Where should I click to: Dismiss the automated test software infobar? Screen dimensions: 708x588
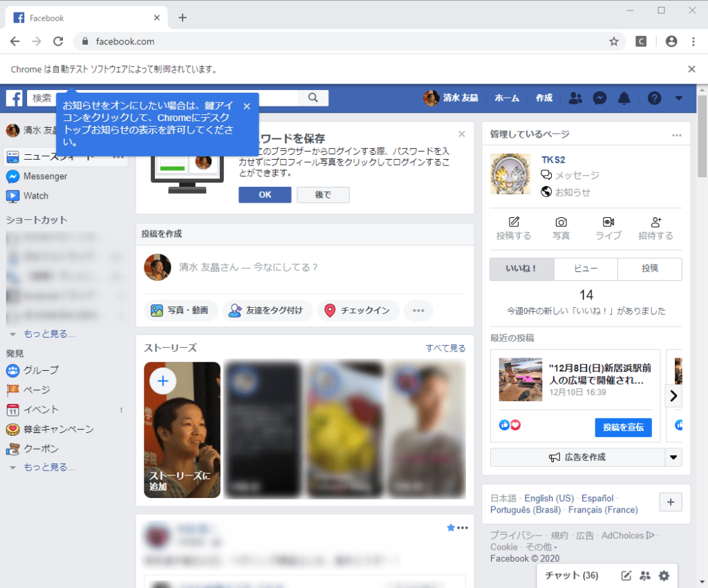point(691,69)
